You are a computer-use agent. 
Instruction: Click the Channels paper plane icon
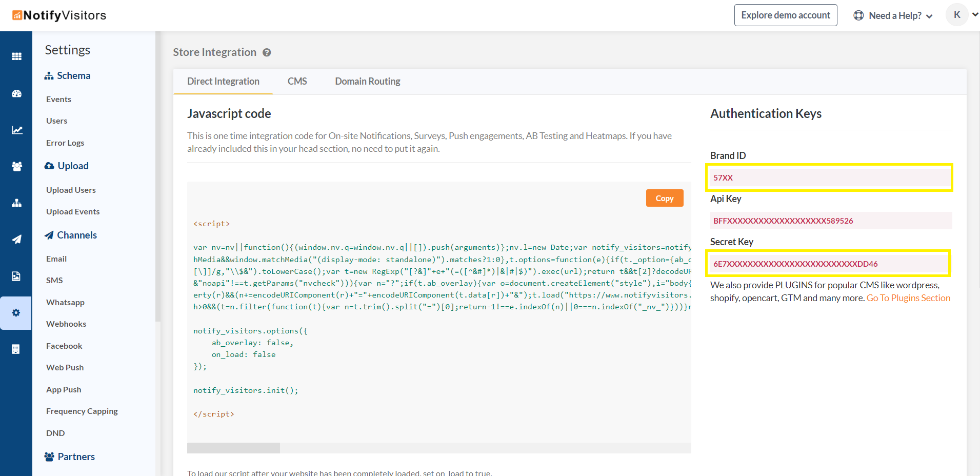[x=49, y=235]
